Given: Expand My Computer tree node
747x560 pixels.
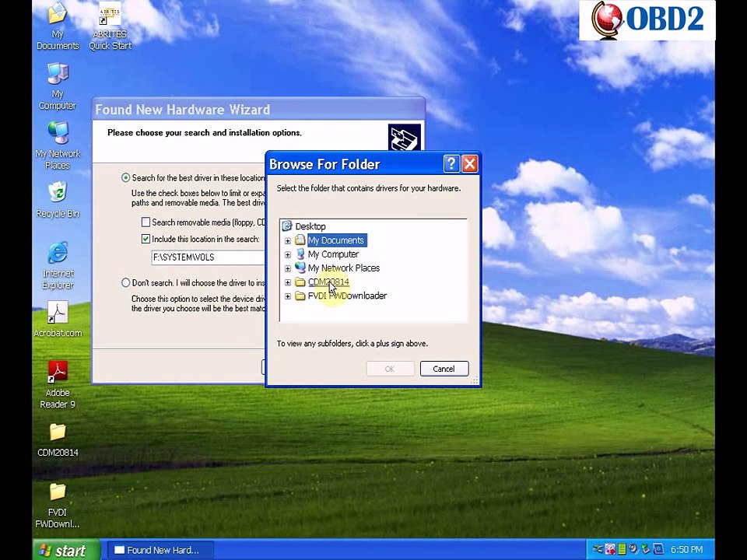Looking at the screenshot, I should [x=288, y=254].
